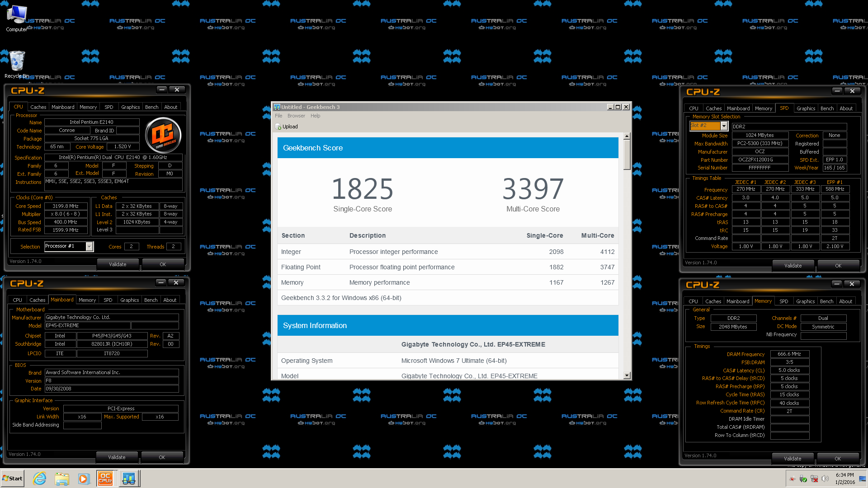Open the Recycle Bin desktop icon
Screen dimensions: 868x488
click(x=17, y=64)
